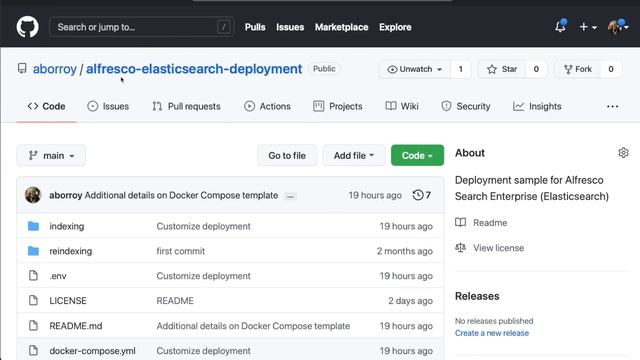Open latest commit message link

[181, 195]
